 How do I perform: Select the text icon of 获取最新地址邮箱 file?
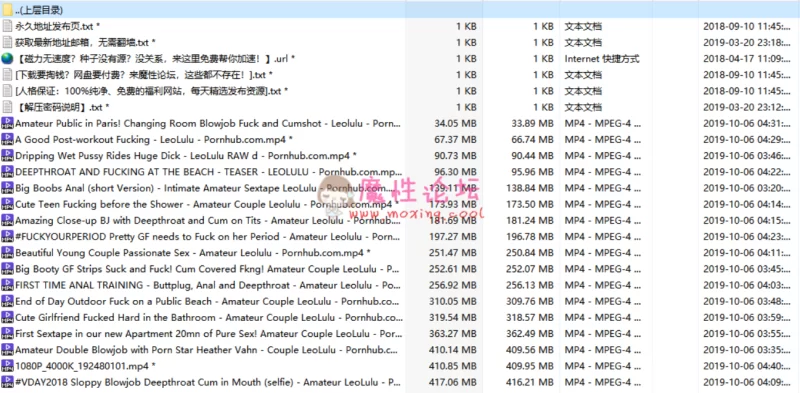pyautogui.click(x=7, y=42)
